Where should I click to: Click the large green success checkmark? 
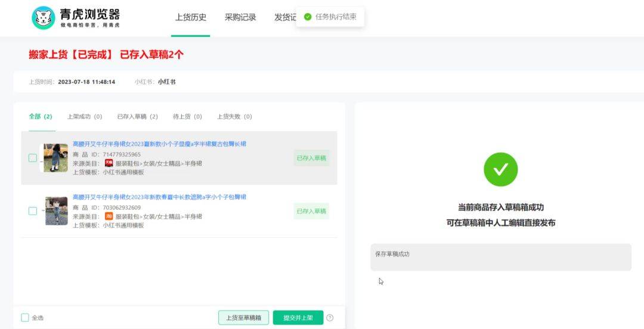tap(500, 169)
